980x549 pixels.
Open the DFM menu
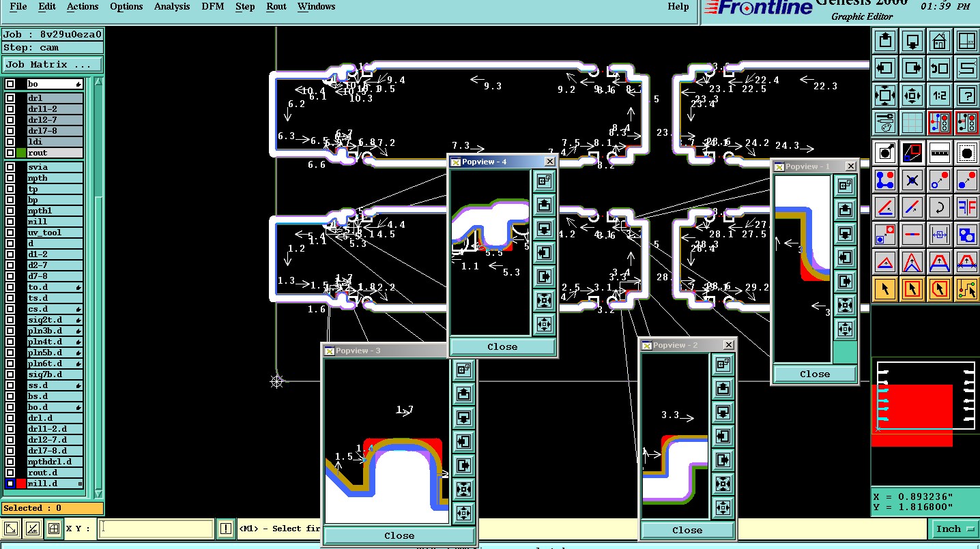tap(213, 7)
